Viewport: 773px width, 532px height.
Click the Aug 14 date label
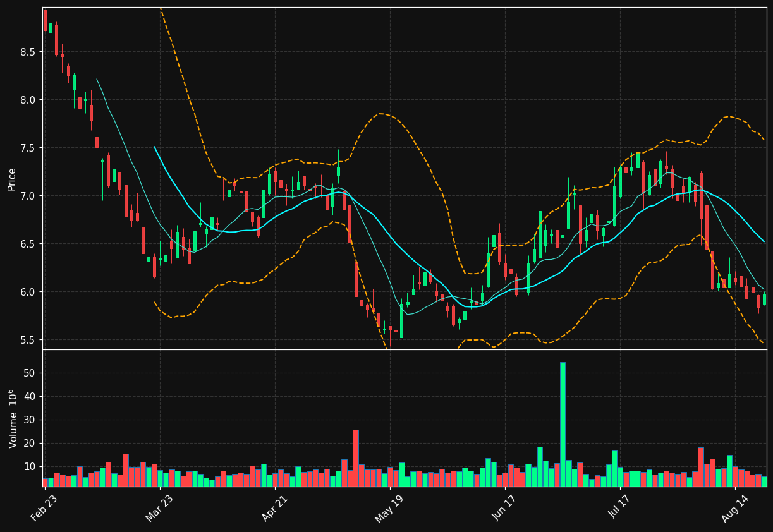coord(734,508)
